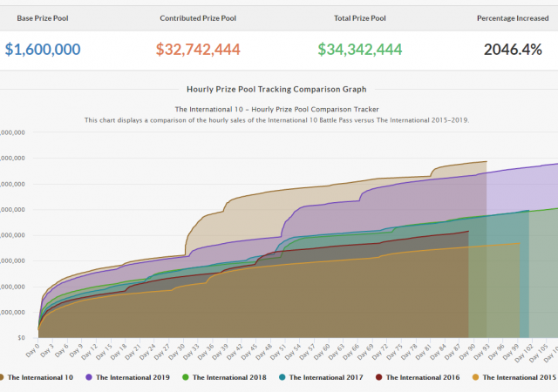Toggle The International 10 series label
This screenshot has width=558, height=392.
tap(41, 377)
